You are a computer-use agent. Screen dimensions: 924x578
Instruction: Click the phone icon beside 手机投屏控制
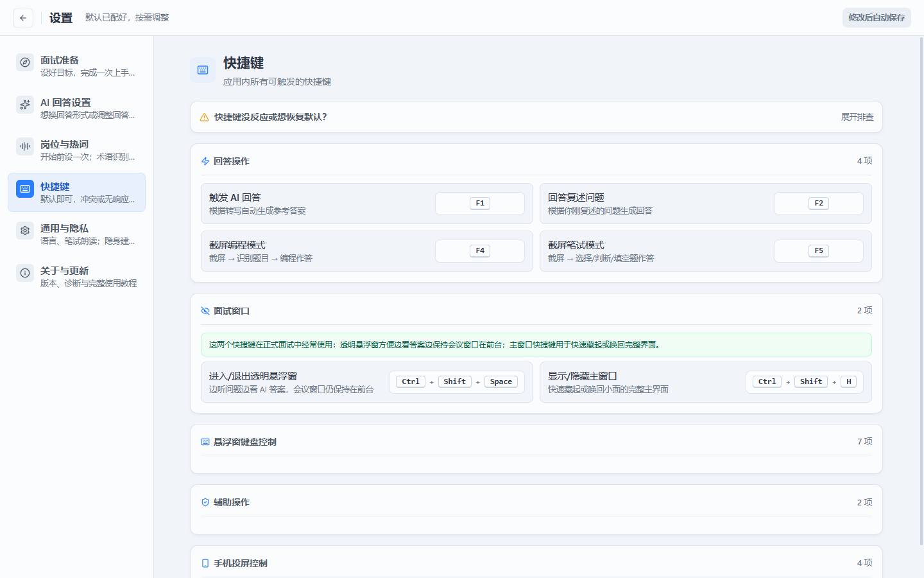pos(205,563)
